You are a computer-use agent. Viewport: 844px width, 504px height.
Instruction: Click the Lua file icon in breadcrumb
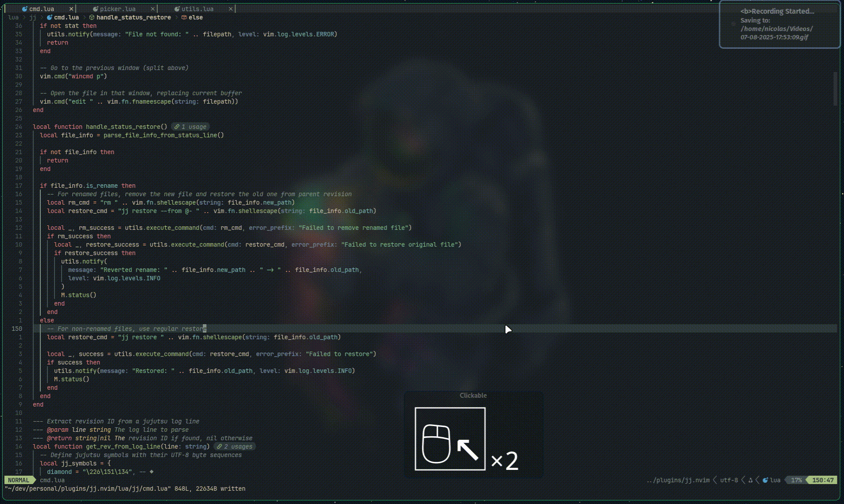coord(49,17)
